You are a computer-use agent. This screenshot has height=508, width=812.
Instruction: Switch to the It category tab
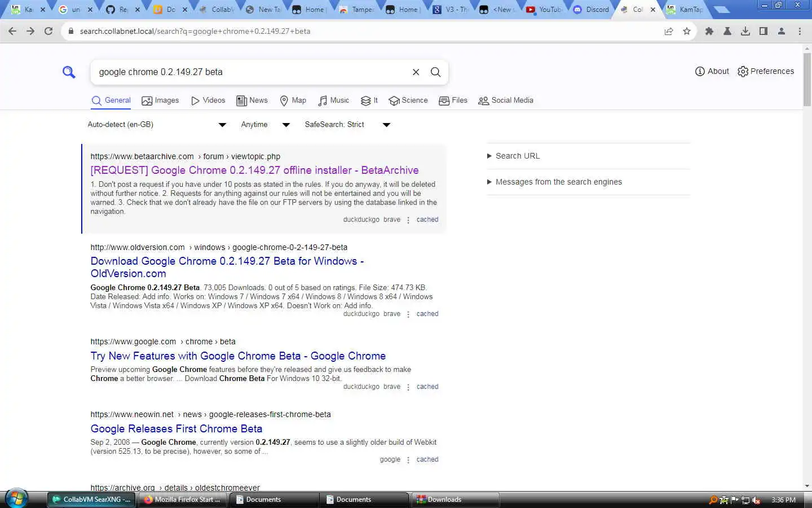tap(369, 100)
